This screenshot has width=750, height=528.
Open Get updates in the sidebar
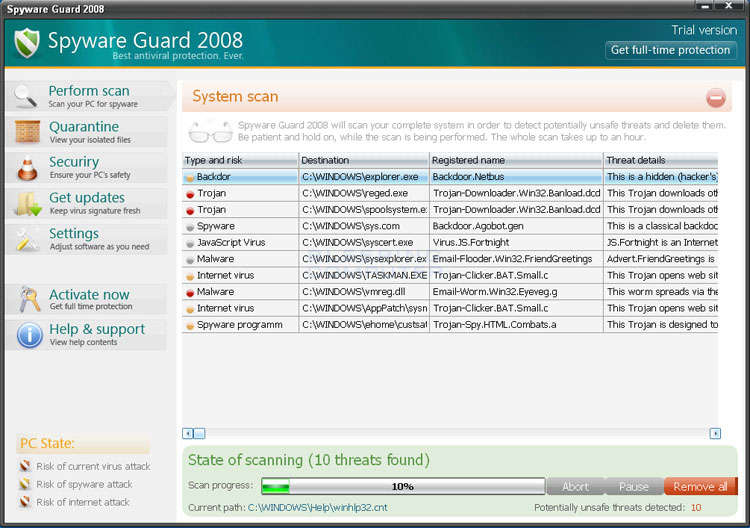[86, 203]
